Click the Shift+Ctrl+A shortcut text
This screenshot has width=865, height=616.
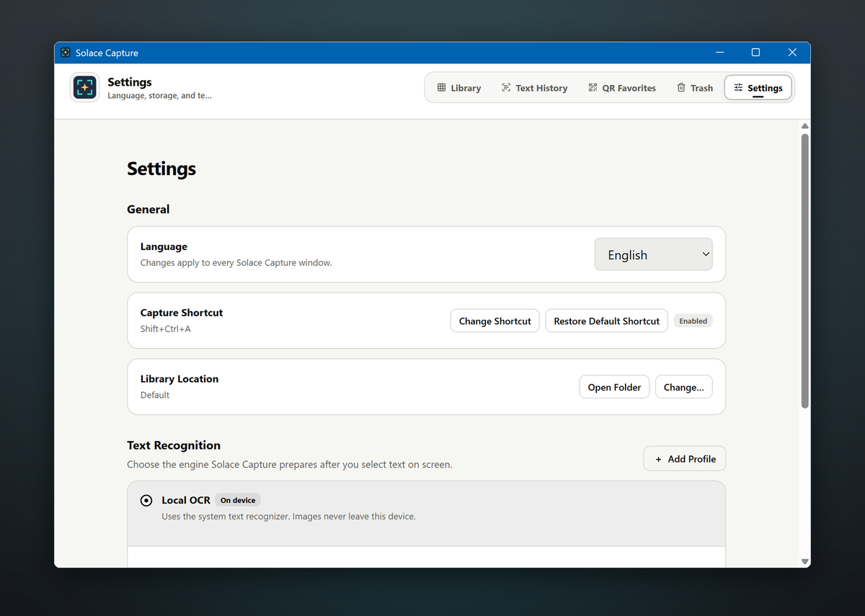[x=166, y=329]
